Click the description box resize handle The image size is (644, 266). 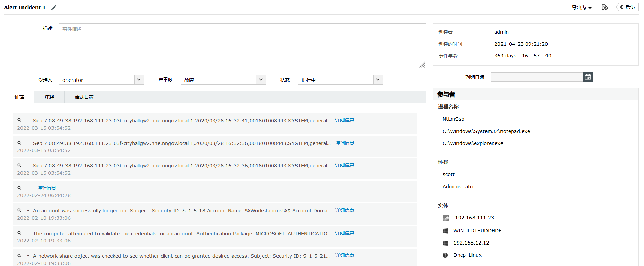point(422,64)
